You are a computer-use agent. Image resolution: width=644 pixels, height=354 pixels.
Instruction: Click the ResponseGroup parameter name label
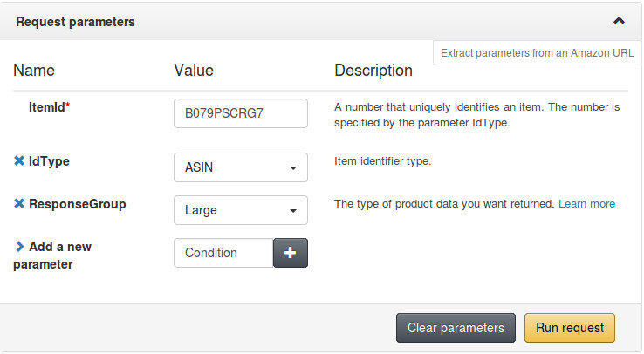(x=77, y=204)
